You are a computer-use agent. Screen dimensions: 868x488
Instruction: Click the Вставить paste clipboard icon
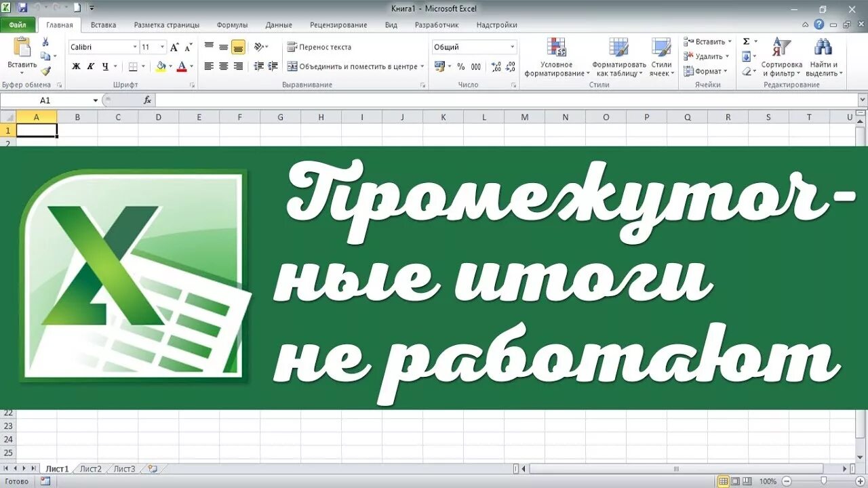click(x=22, y=47)
